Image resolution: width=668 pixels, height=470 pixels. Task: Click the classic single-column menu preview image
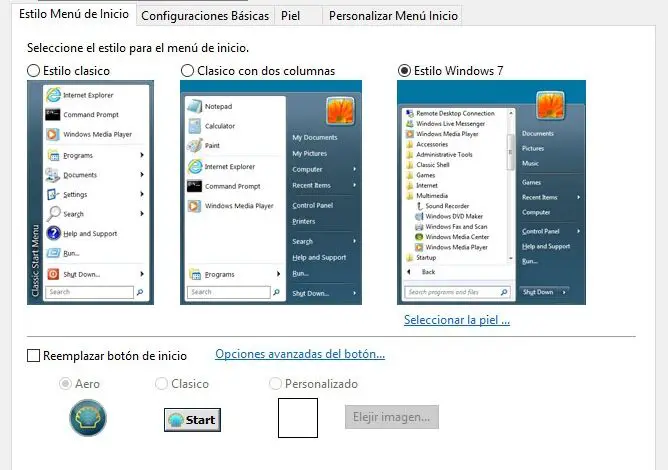[90, 193]
